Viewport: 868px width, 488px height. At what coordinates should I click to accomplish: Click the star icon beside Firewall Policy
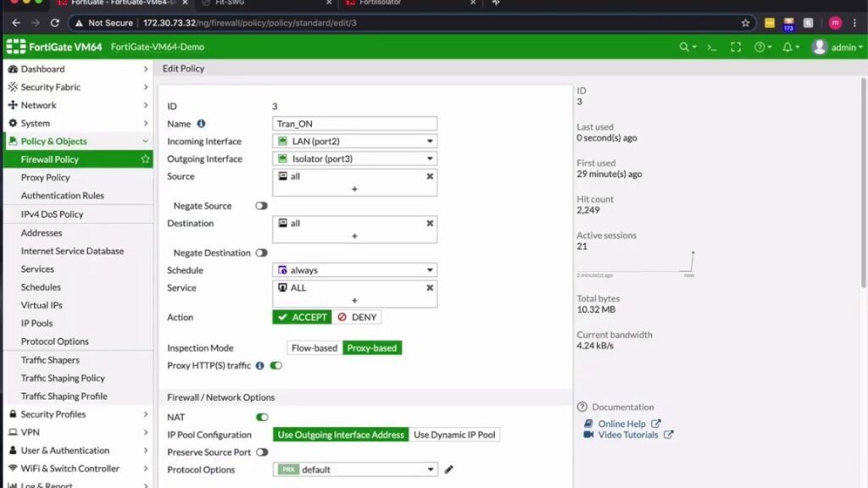pyautogui.click(x=145, y=158)
